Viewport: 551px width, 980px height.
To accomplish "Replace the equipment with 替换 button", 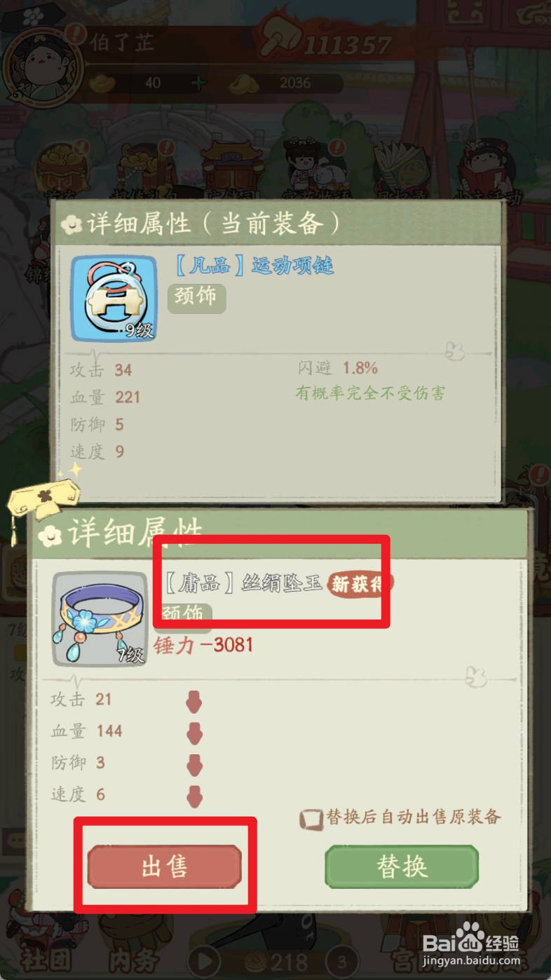I will tap(402, 866).
